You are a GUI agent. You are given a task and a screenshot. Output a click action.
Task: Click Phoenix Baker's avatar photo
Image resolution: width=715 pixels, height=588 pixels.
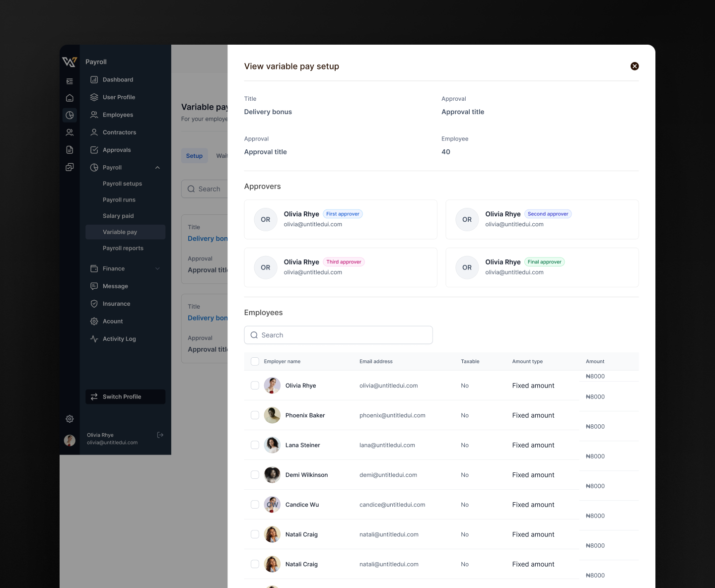coord(272,415)
